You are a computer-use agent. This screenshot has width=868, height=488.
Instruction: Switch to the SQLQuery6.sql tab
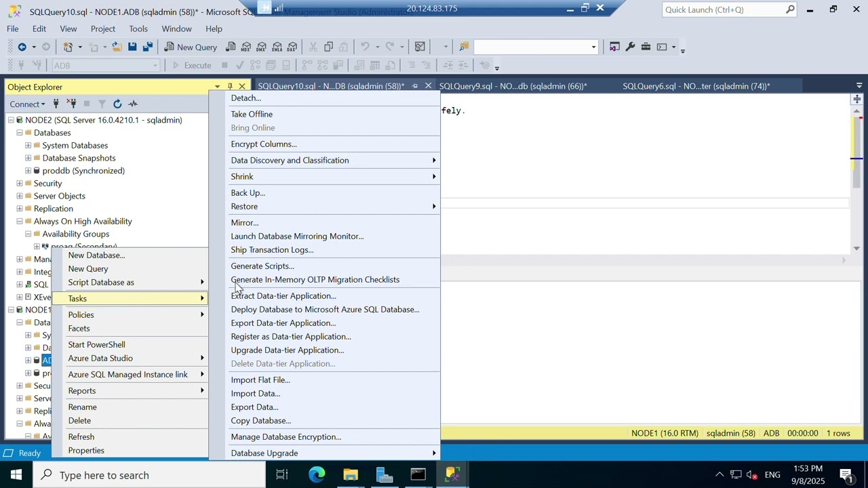coord(696,86)
